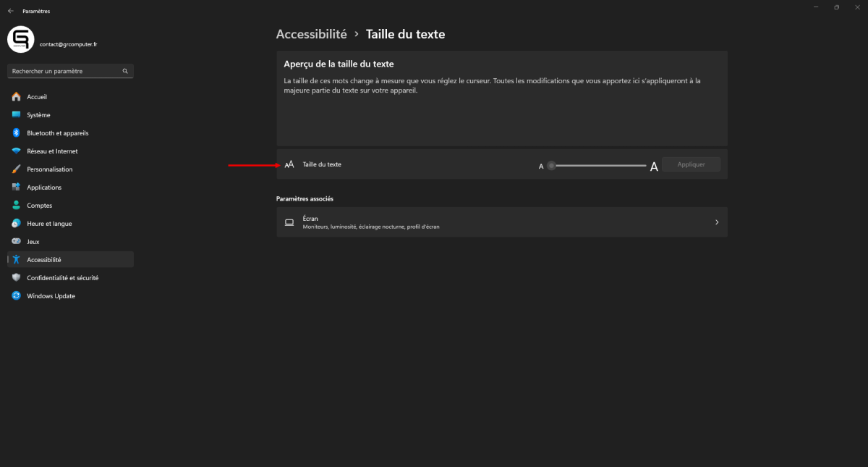Viewport: 868px width, 467px height.
Task: Click the Accessibilité figure icon in sidebar
Action: 16,260
